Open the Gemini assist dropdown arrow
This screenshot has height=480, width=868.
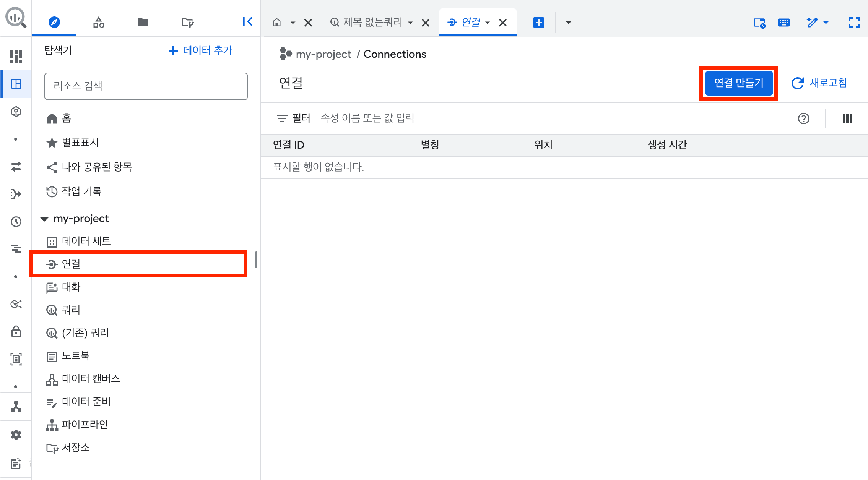click(x=826, y=23)
